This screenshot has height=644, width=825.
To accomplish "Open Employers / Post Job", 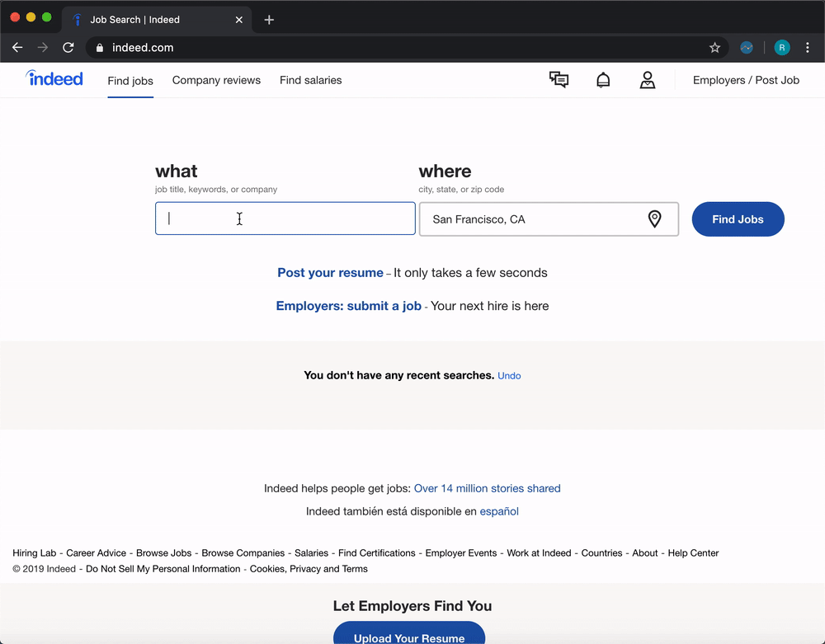I will coord(746,80).
